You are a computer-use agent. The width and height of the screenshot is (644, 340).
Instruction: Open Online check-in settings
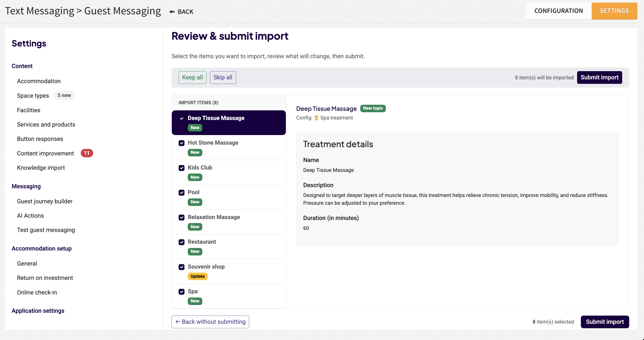click(37, 293)
